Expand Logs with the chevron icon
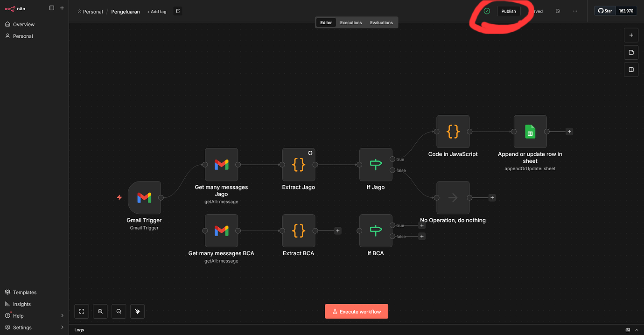This screenshot has width=644, height=335. [x=637, y=330]
